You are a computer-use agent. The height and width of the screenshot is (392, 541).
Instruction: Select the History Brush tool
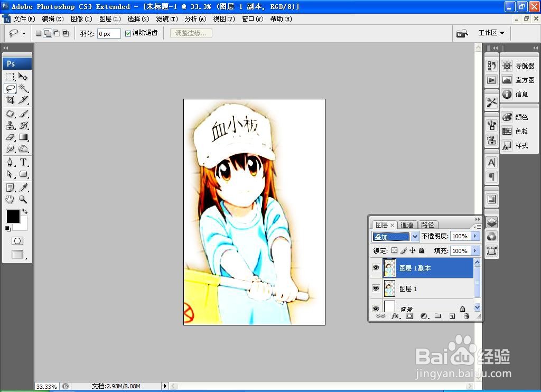(x=23, y=125)
